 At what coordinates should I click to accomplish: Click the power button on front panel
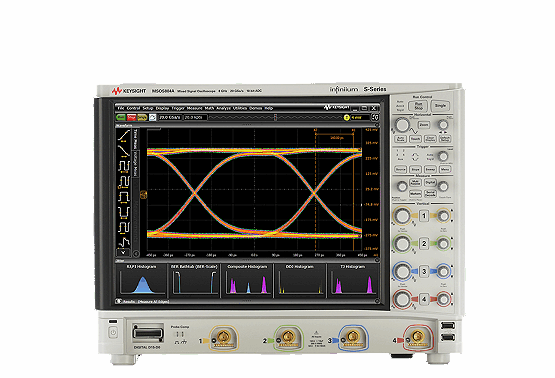pyautogui.click(x=113, y=332)
